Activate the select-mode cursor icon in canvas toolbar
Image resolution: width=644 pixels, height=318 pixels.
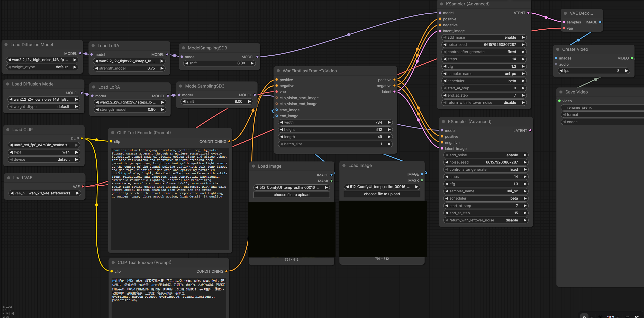pos(584,316)
